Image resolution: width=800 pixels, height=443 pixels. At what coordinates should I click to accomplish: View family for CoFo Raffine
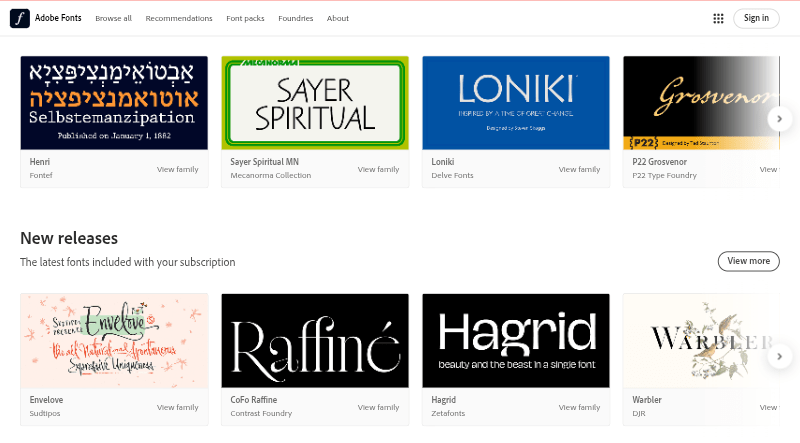pyautogui.click(x=379, y=407)
